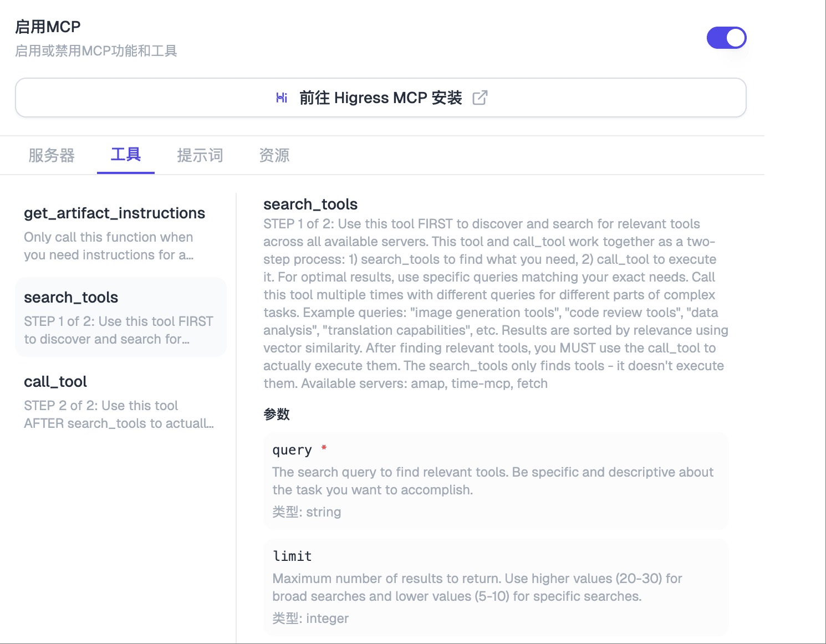Select the search_tools tool entry

[121, 317]
